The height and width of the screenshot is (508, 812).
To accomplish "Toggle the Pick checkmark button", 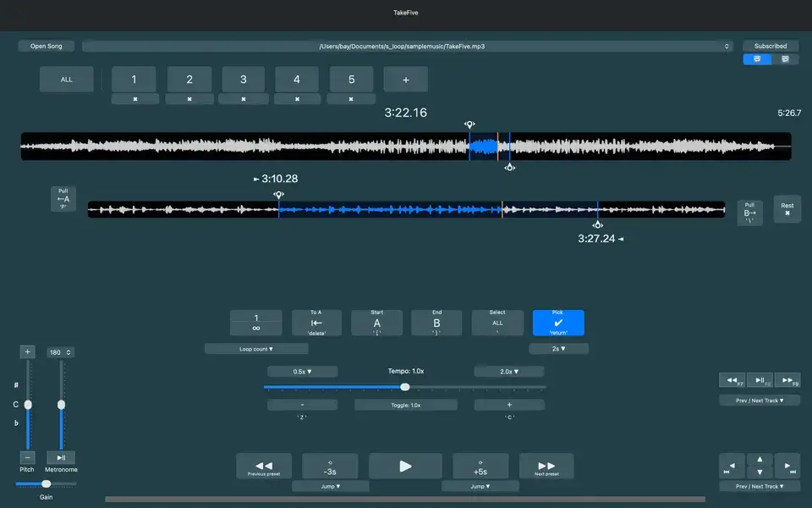I will point(558,323).
